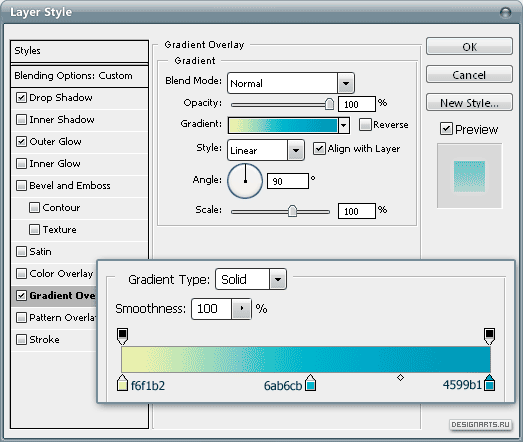523x442 pixels.
Task: Click the Scale value field
Action: coord(357,211)
